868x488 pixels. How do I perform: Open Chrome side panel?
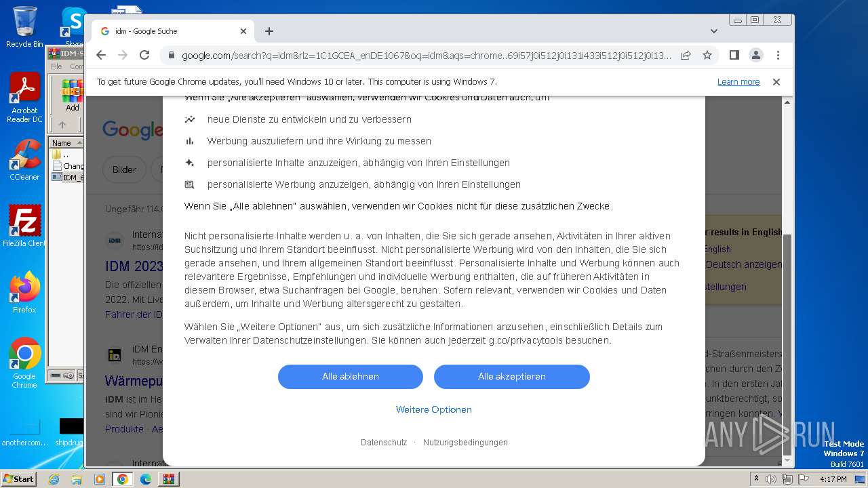(734, 55)
